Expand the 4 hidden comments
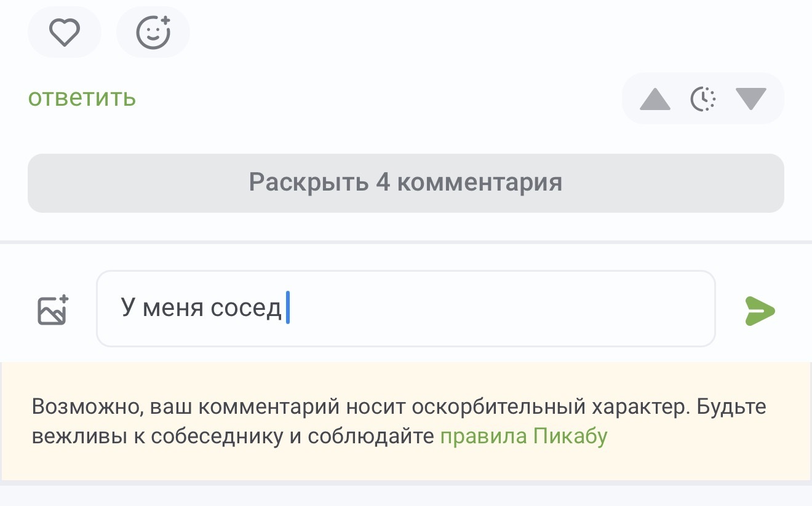Screen dimensions: 812x506 point(406,183)
